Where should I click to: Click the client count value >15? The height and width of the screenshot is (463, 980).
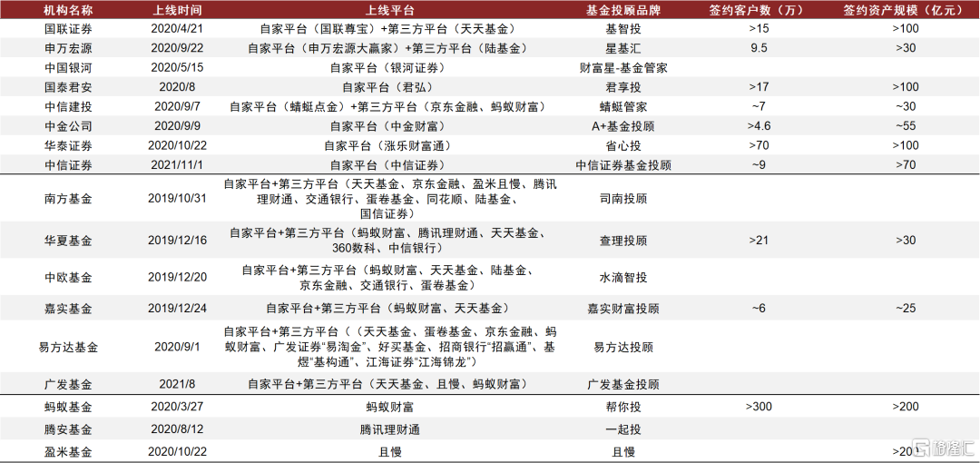click(x=759, y=29)
